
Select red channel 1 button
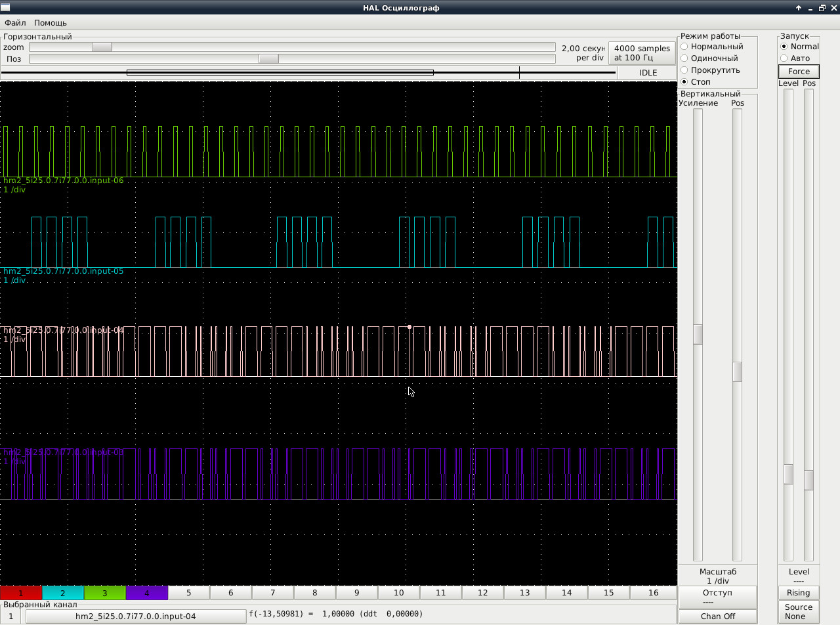coord(21,593)
